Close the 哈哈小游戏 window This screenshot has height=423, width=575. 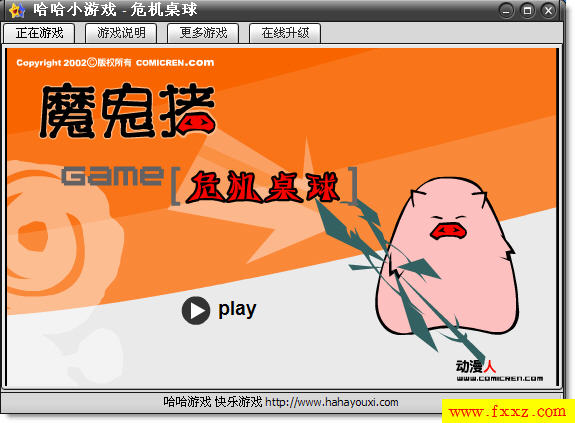coord(549,10)
